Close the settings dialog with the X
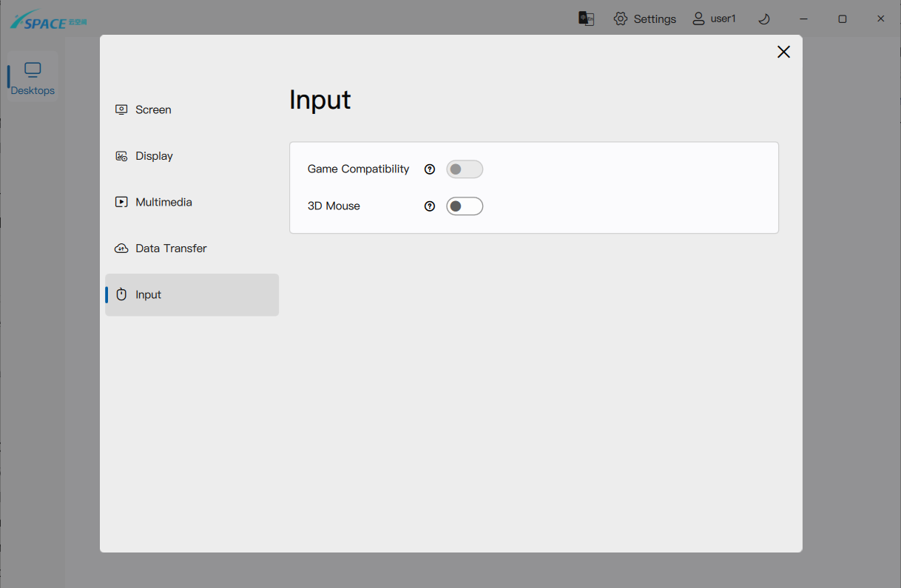This screenshot has width=901, height=588. click(x=783, y=52)
